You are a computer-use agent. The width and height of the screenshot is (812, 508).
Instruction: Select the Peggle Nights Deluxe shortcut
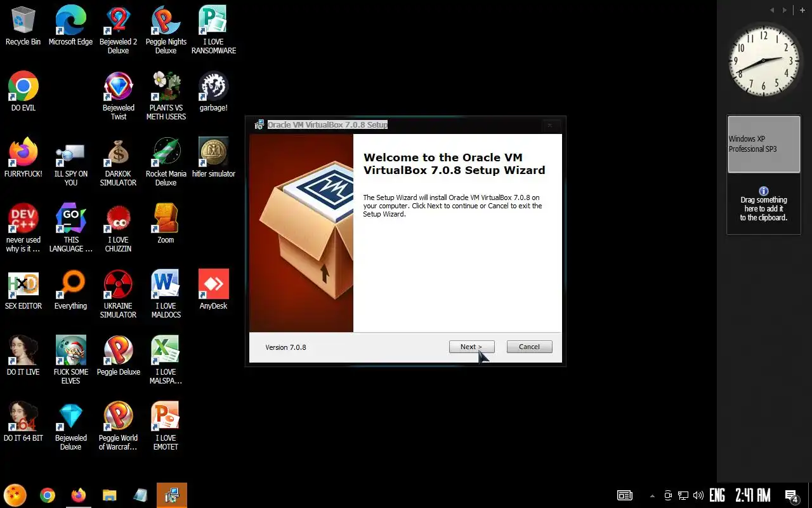(166, 30)
